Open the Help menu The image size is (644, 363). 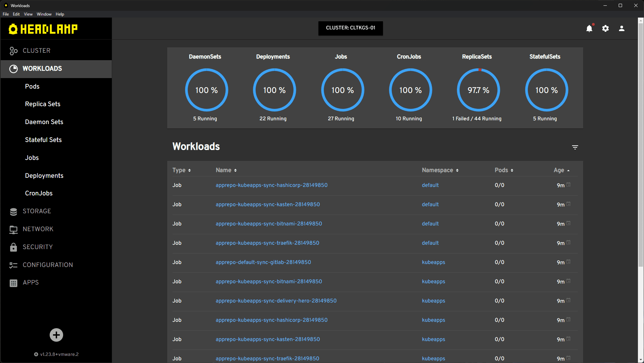coord(60,14)
